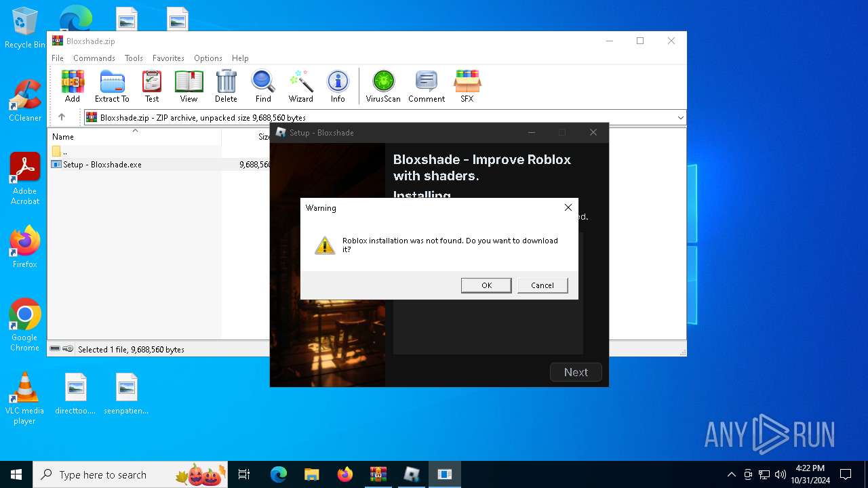The image size is (868, 488).
Task: Select the seenpatien... desktop file
Action: click(126, 394)
